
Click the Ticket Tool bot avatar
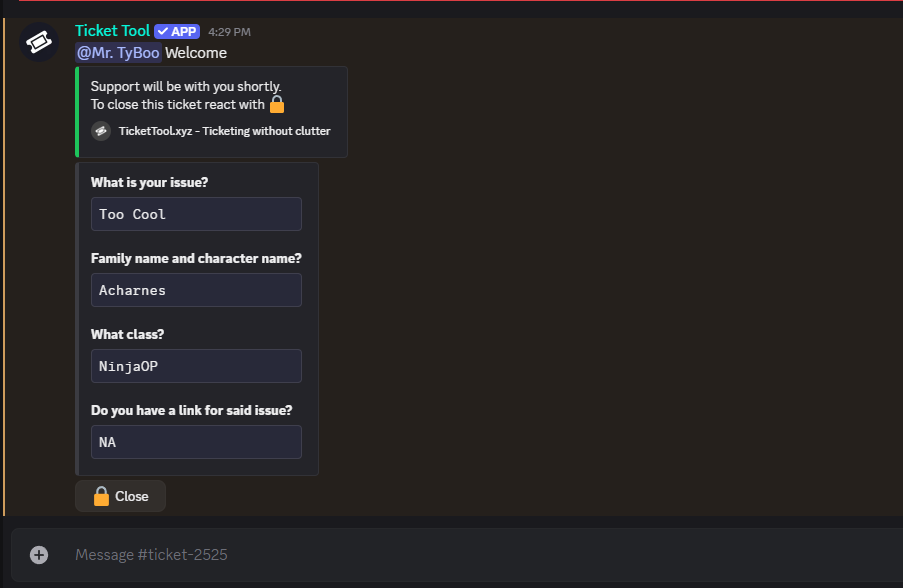point(39,42)
